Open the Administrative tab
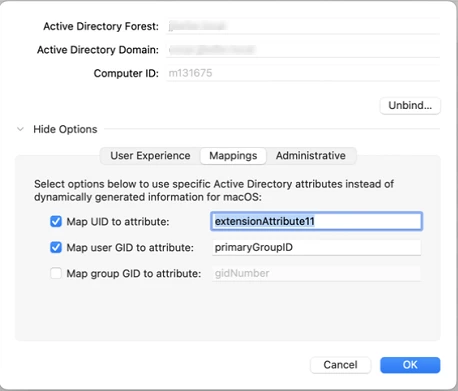This screenshot has height=391, width=458. click(311, 156)
